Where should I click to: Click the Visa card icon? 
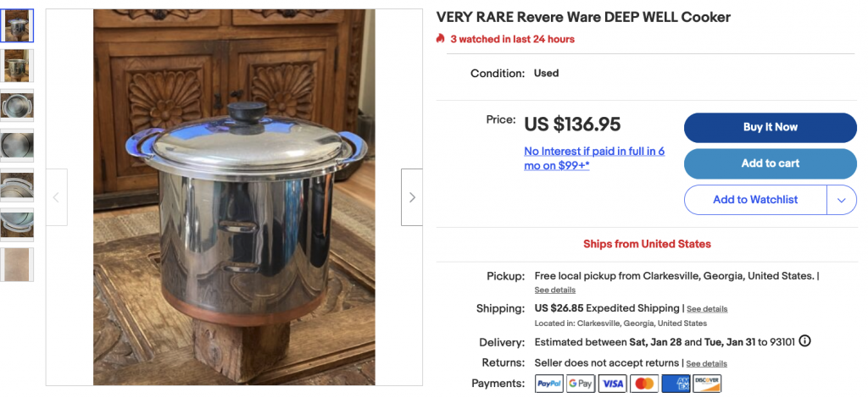[612, 383]
